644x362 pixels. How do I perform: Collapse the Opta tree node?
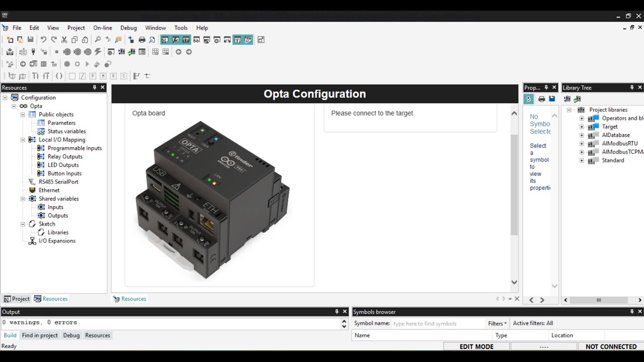point(14,106)
